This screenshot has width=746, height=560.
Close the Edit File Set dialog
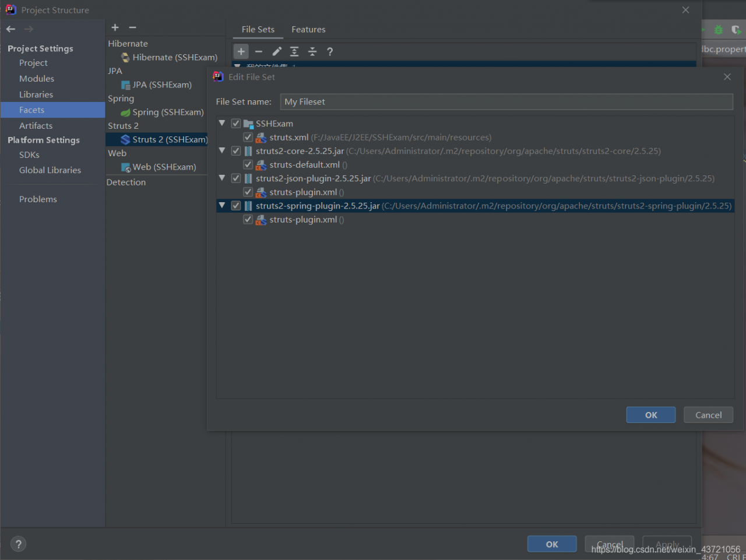click(x=727, y=77)
